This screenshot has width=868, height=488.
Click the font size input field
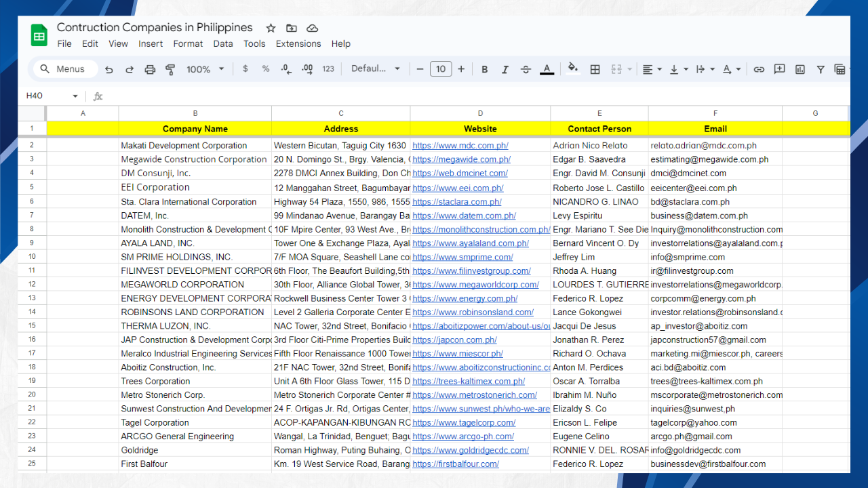click(441, 69)
